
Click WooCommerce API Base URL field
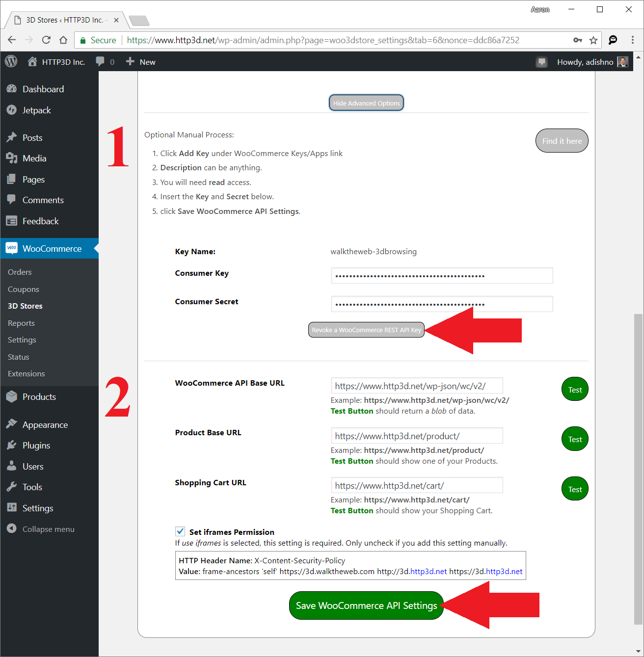[x=417, y=386]
